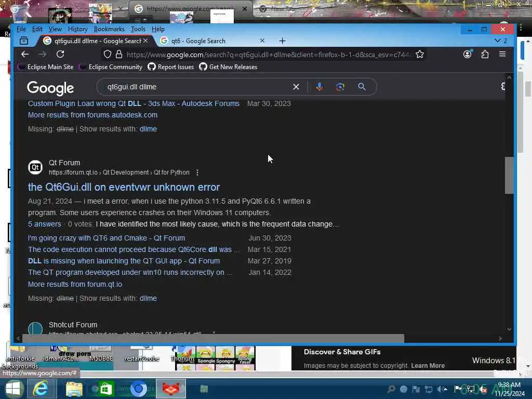
Task: Click the blue circle browser taskbar icon
Action: (138, 389)
